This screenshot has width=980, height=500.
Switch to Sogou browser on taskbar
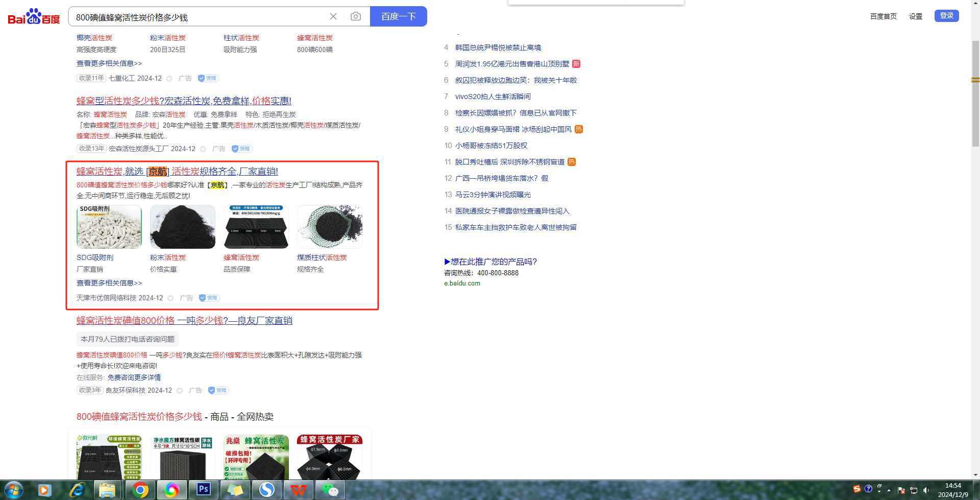tap(267, 490)
